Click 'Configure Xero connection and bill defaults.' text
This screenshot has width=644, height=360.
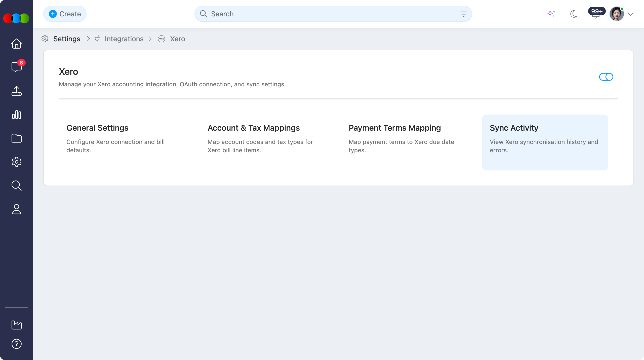pyautogui.click(x=115, y=146)
